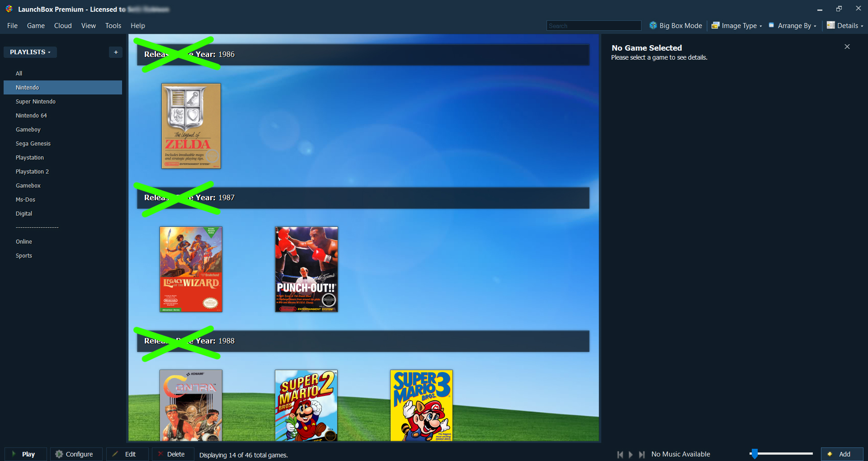Viewport: 868px width, 461px height.
Task: Open the Help menu
Action: click(138, 26)
